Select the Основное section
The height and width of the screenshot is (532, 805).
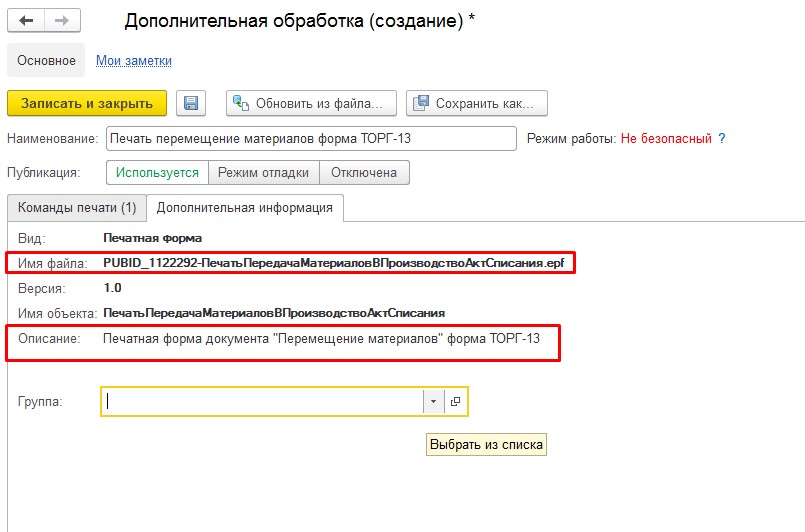coord(46,61)
